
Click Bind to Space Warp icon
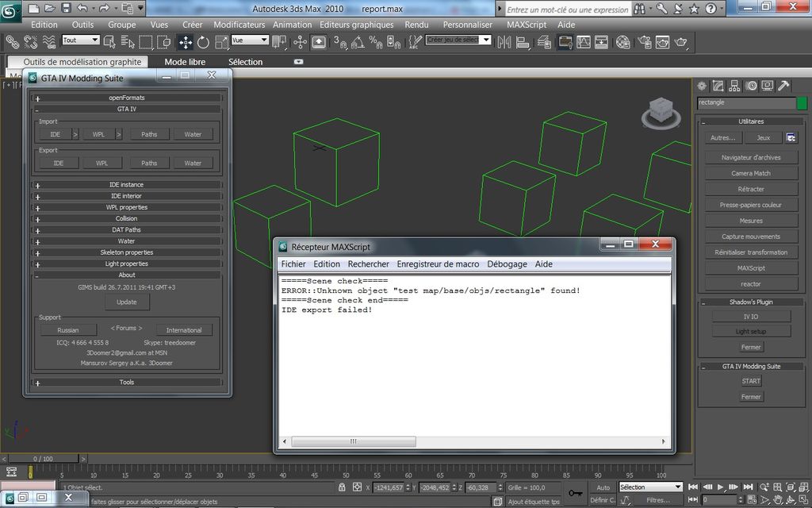(49, 42)
